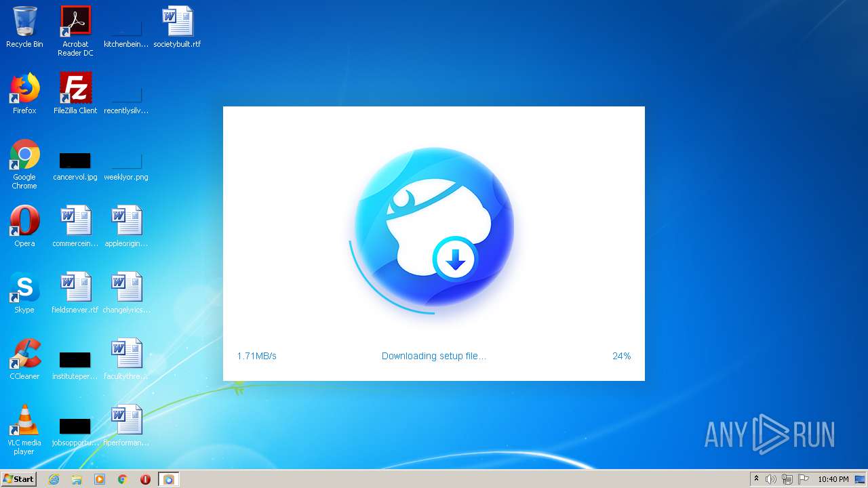
Task: Open Internet Explorer from the taskbar
Action: click(x=54, y=479)
